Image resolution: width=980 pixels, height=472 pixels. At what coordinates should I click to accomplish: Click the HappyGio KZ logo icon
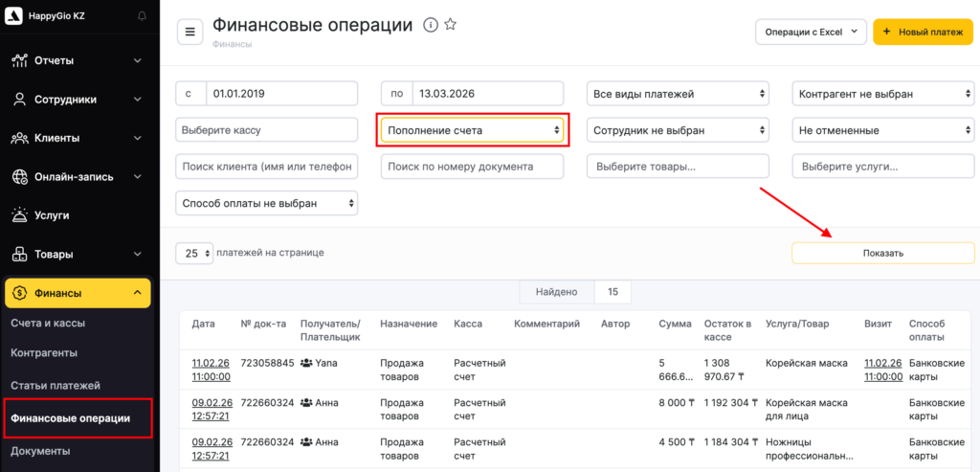tap(12, 16)
